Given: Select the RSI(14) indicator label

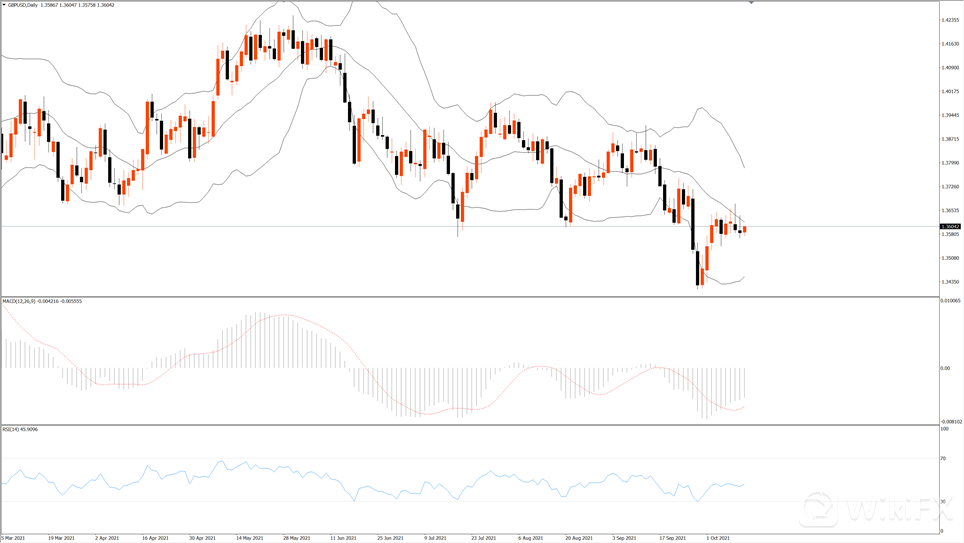Looking at the screenshot, I should 14,429.
